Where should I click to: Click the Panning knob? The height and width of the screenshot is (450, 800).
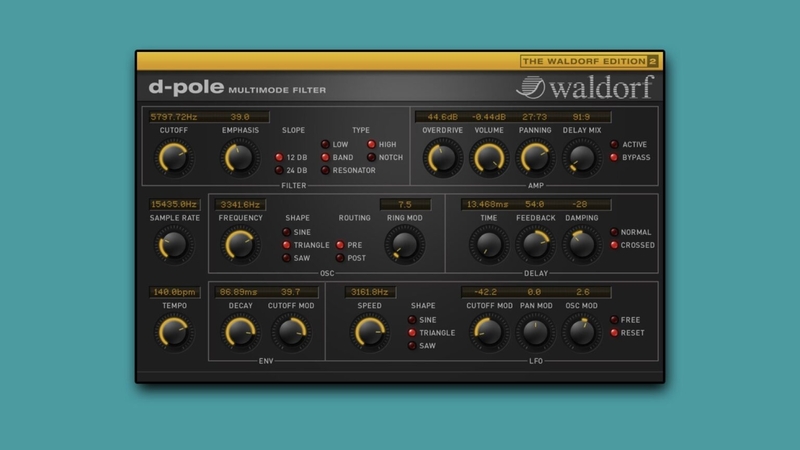click(x=535, y=158)
